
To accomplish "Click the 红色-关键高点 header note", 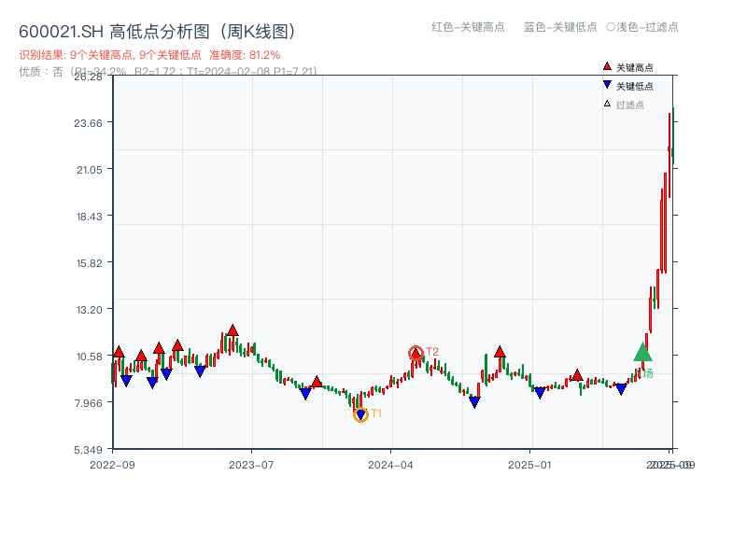I will coord(468,27).
